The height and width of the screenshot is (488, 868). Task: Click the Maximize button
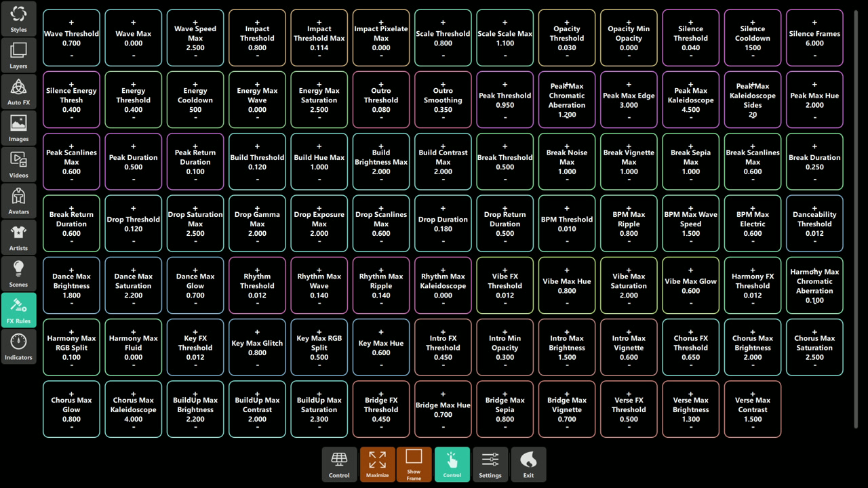377,464
